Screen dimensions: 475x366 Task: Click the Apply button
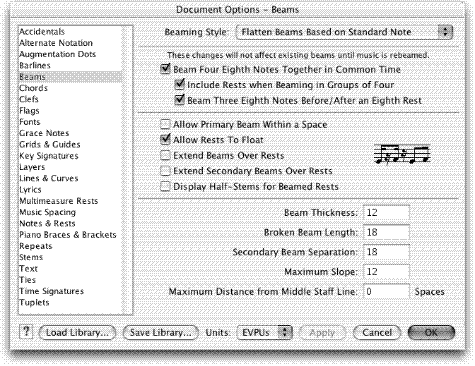tap(322, 333)
